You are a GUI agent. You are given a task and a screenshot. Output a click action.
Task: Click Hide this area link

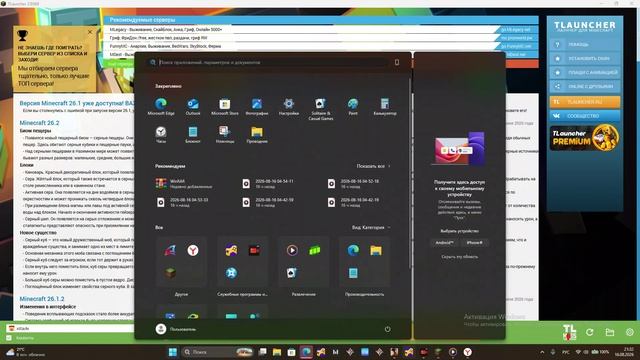pos(460,257)
